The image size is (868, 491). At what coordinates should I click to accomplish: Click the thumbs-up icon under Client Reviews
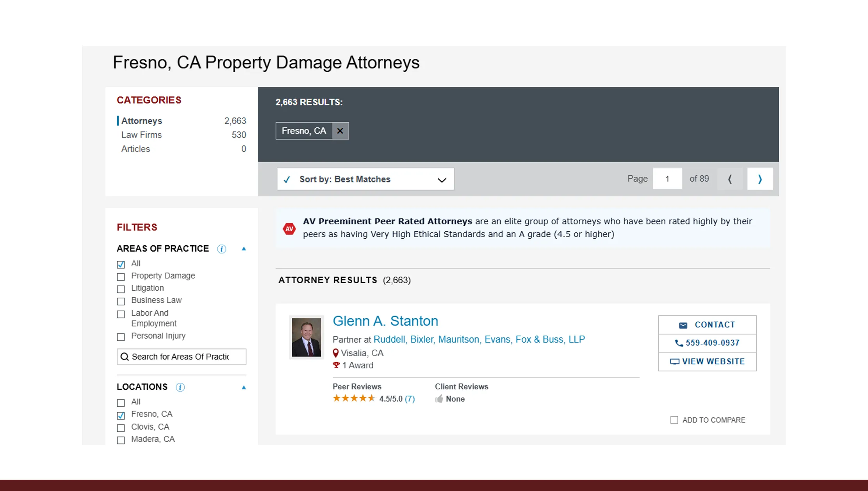tap(439, 398)
